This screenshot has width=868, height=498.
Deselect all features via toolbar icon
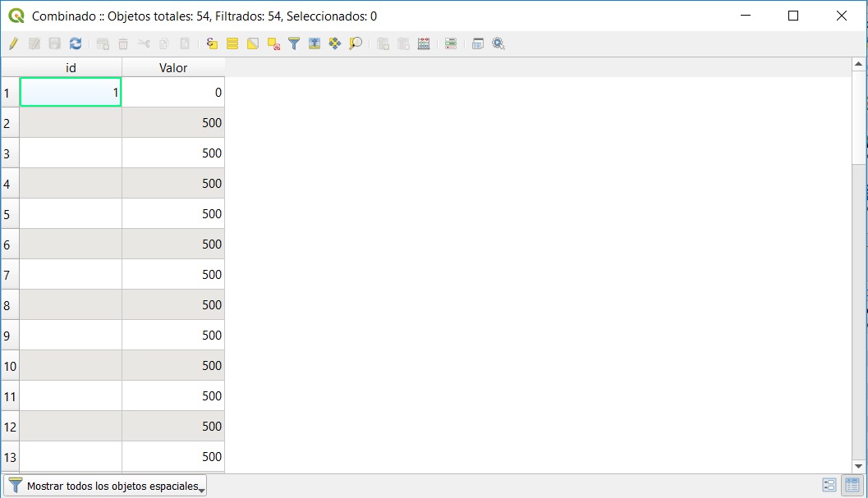point(273,43)
